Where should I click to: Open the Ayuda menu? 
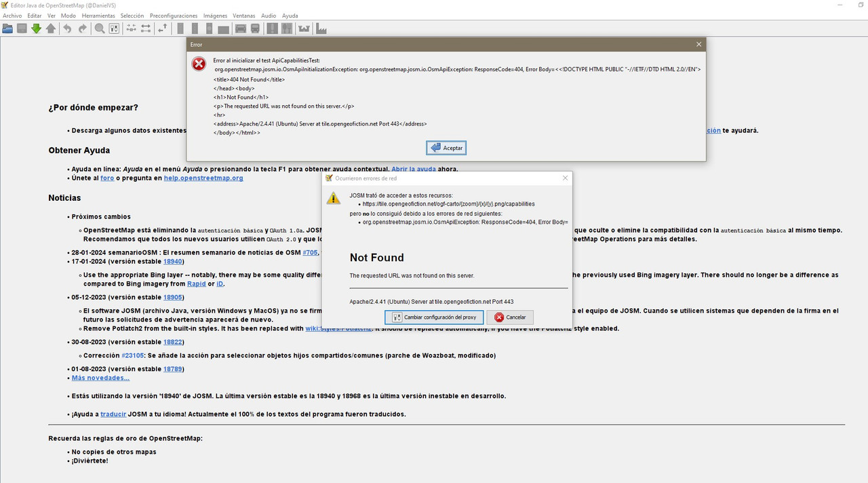pyautogui.click(x=290, y=16)
